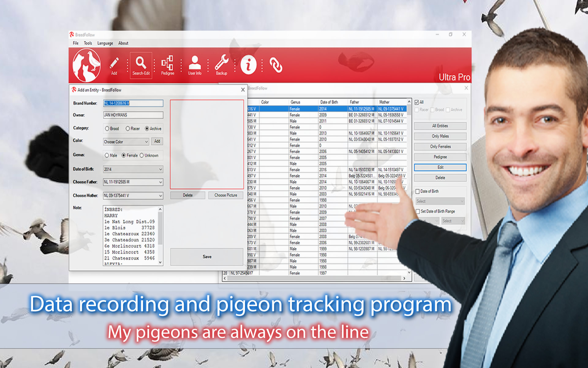Click note scrollbar up arrow
The width and height of the screenshot is (588, 368).
(160, 209)
